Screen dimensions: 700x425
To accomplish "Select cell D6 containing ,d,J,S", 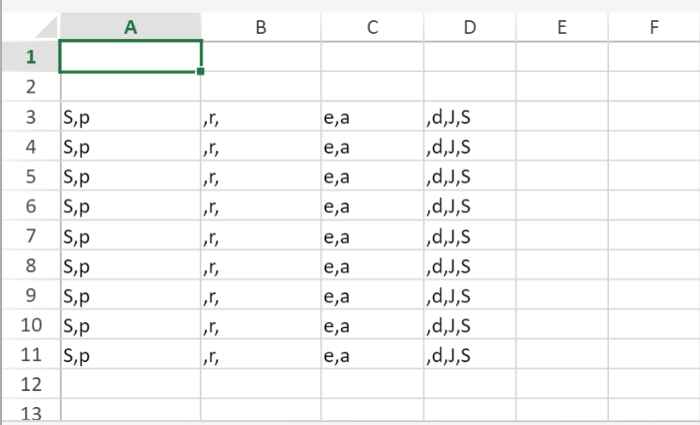I will [x=469, y=206].
